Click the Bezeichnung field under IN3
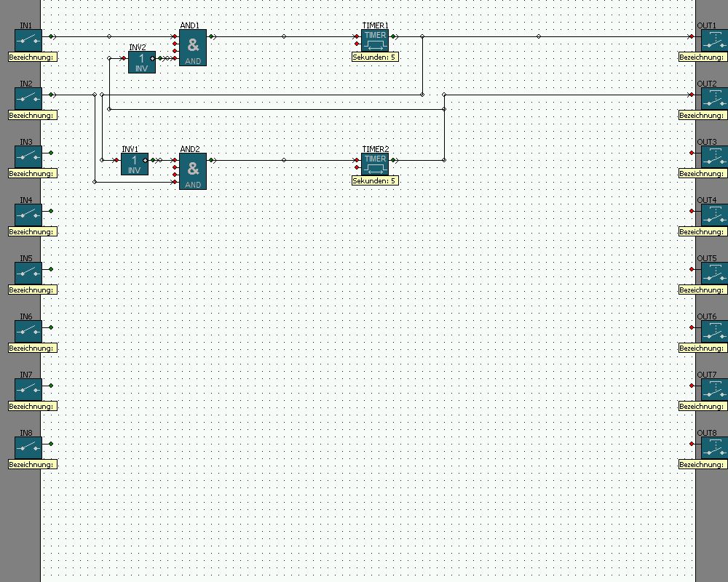 point(32,173)
